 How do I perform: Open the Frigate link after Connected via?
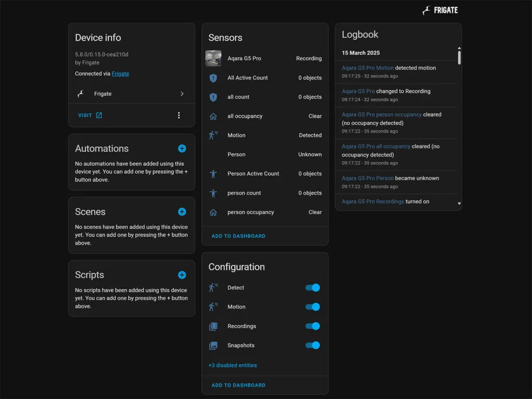coord(120,74)
